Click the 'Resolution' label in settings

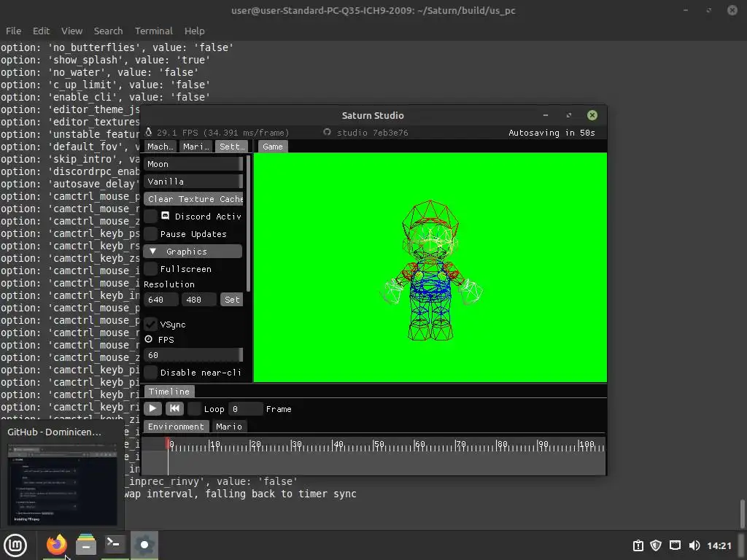[x=169, y=284]
